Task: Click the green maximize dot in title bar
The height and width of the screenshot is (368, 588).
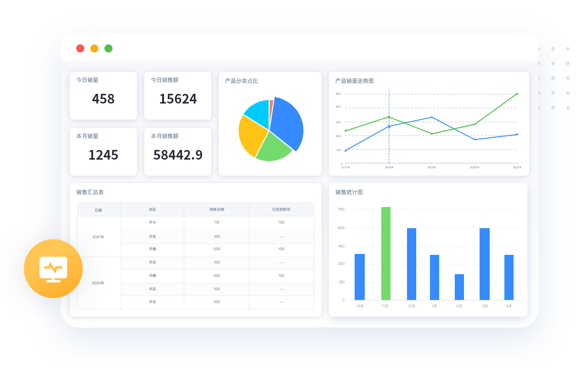Action: click(108, 48)
